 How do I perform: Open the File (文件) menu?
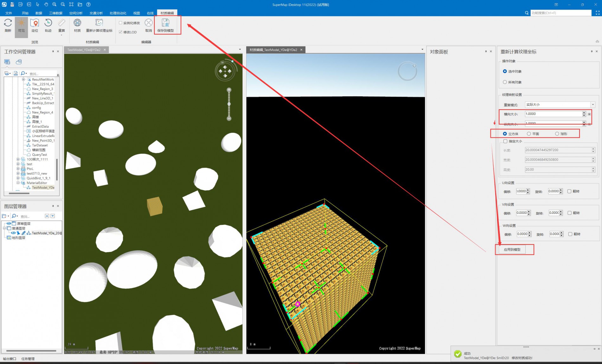pyautogui.click(x=9, y=13)
